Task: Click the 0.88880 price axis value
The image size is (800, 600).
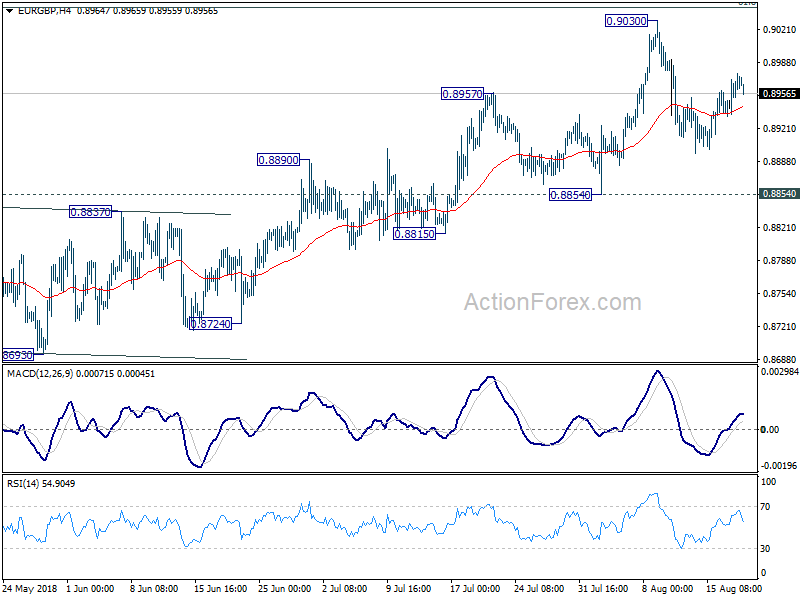Action: (780, 162)
